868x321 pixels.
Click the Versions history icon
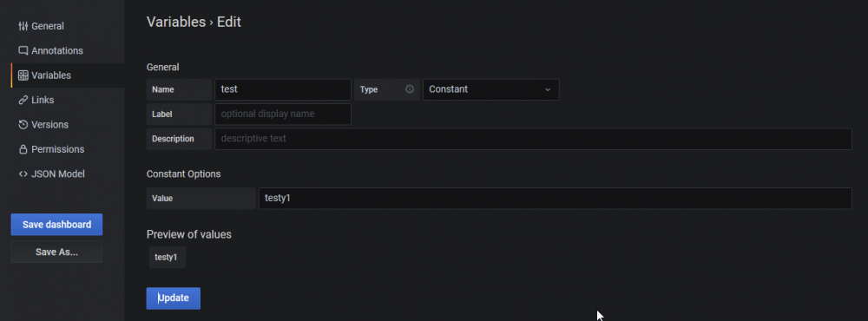pyautogui.click(x=23, y=125)
